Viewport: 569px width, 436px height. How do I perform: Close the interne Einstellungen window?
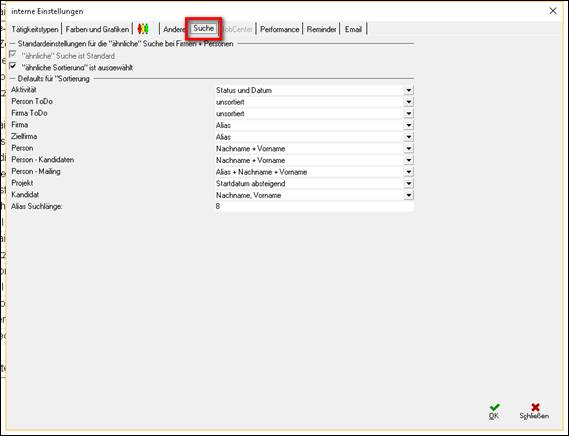(x=553, y=11)
